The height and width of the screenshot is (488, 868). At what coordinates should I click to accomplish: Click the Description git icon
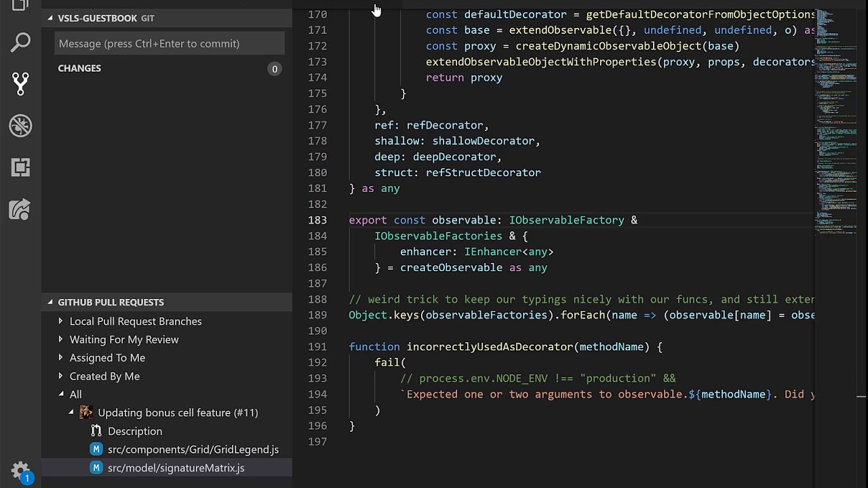96,431
